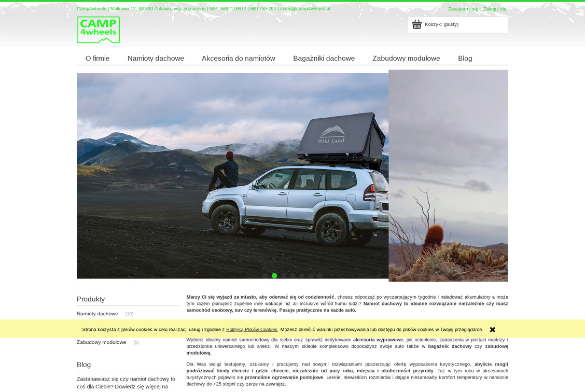Click the Blog heading in sidebar
Image resolution: width=585 pixels, height=392 pixels.
(x=83, y=365)
